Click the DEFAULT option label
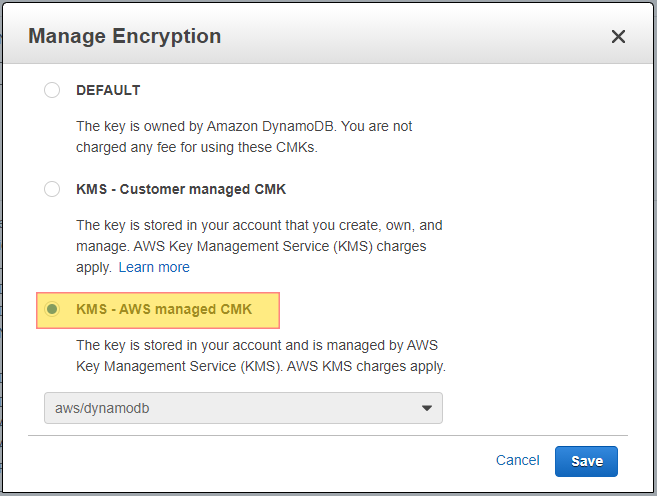The image size is (657, 496). (108, 90)
